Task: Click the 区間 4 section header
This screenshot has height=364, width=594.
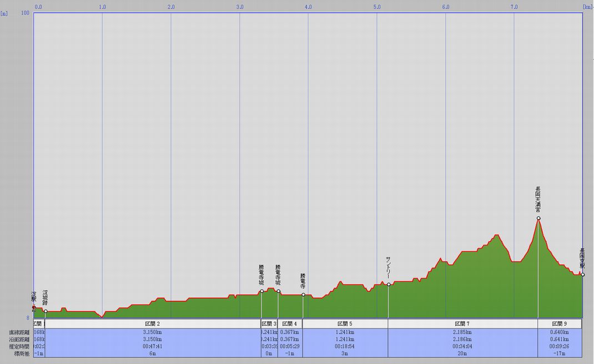Action: click(x=290, y=323)
